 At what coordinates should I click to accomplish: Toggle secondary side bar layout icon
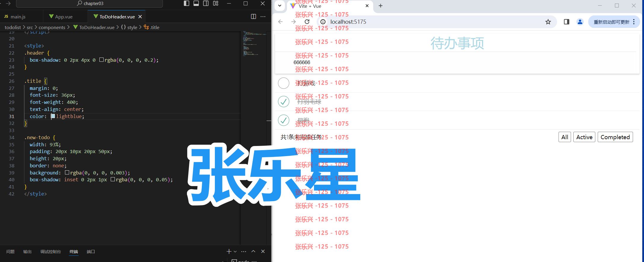point(206,3)
